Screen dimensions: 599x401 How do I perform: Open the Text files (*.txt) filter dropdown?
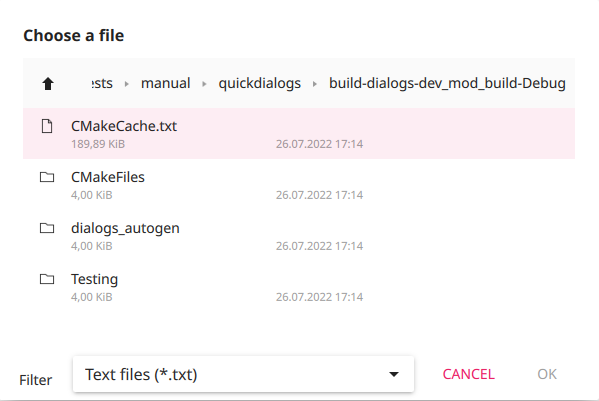(243, 374)
